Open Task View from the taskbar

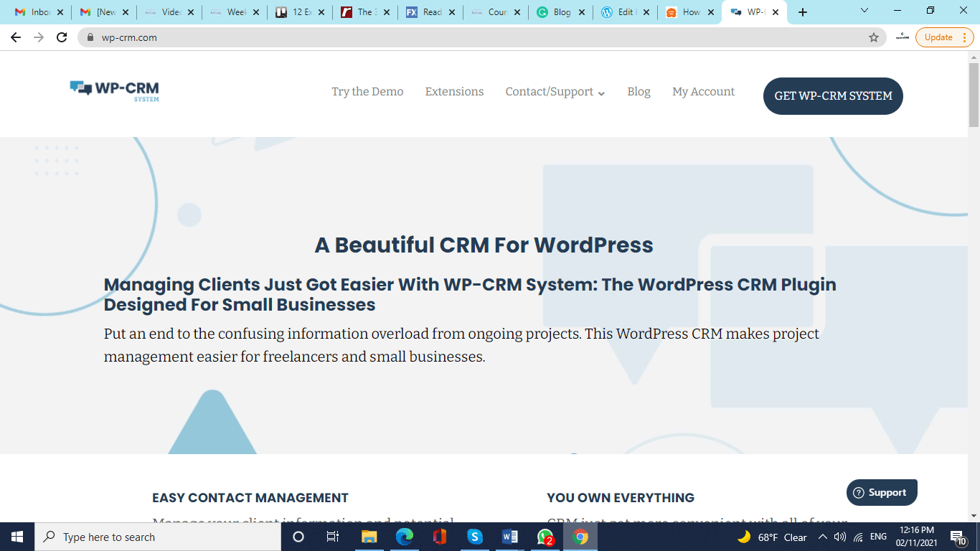point(333,537)
